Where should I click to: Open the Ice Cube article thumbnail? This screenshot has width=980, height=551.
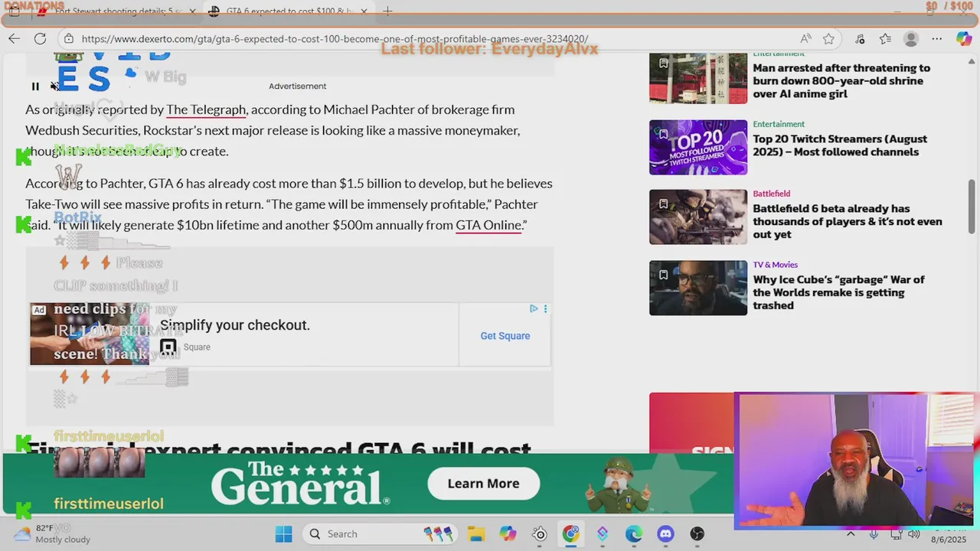click(698, 288)
